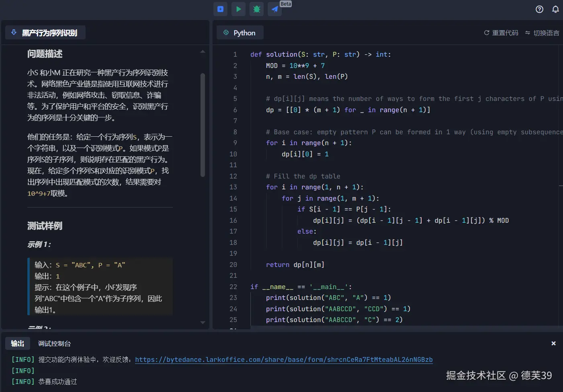Click the problem panel vertical scrollbar thumb
563x392 pixels.
pos(203,125)
